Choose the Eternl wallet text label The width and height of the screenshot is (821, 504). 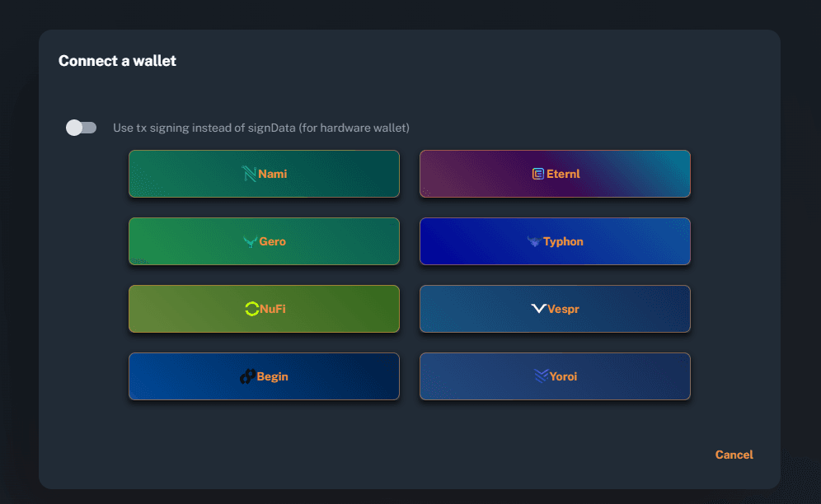click(x=563, y=174)
